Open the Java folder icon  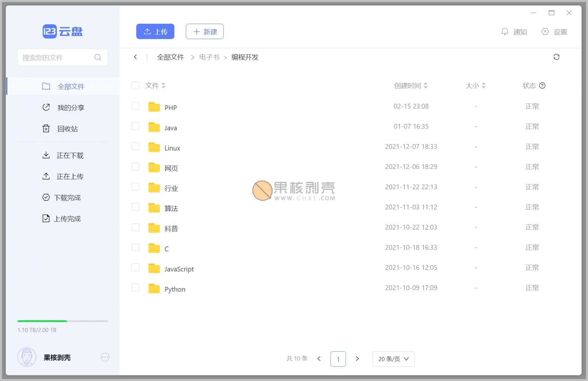click(154, 127)
